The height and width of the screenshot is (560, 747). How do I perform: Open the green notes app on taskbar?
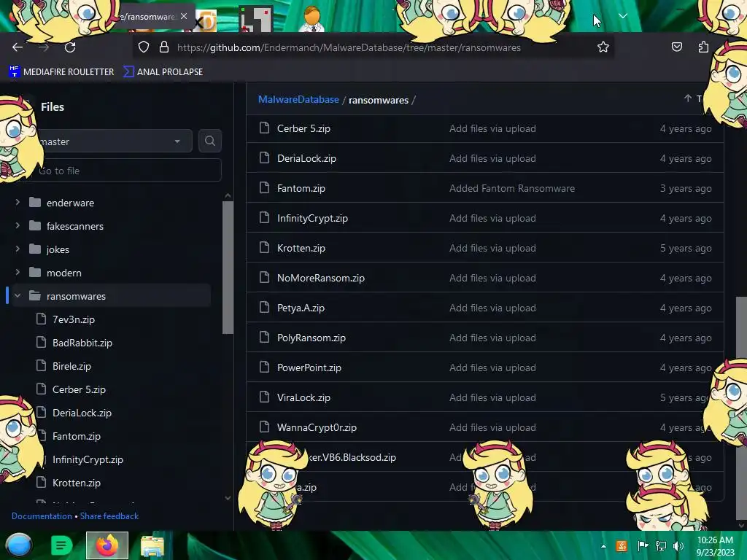point(61,545)
